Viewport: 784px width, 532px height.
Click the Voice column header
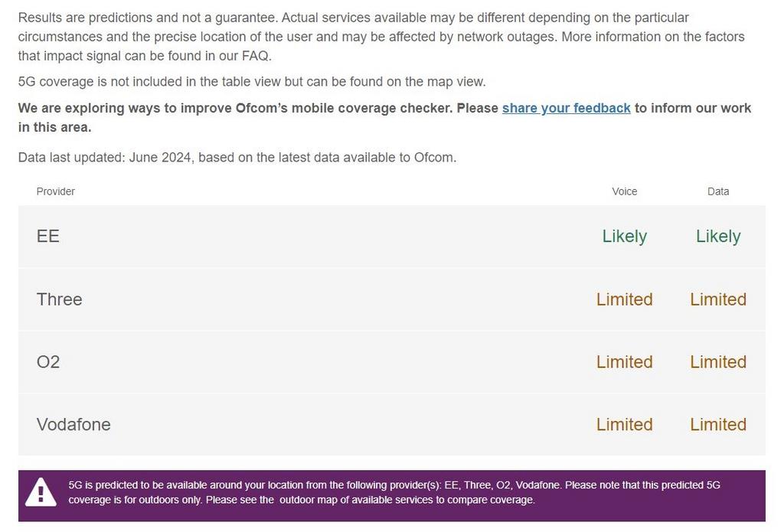(x=625, y=191)
